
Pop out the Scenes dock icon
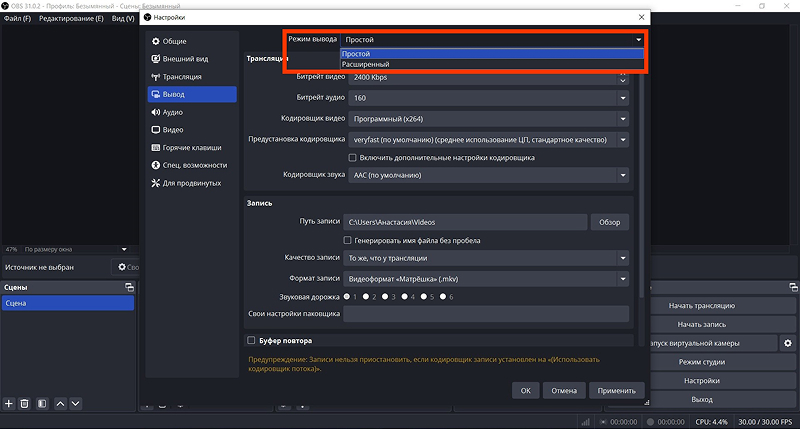coord(130,287)
